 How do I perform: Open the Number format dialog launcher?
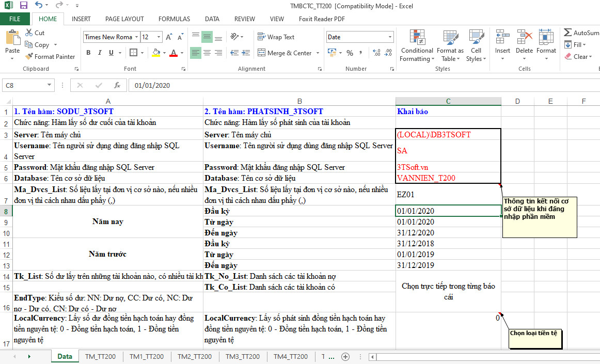pos(392,69)
